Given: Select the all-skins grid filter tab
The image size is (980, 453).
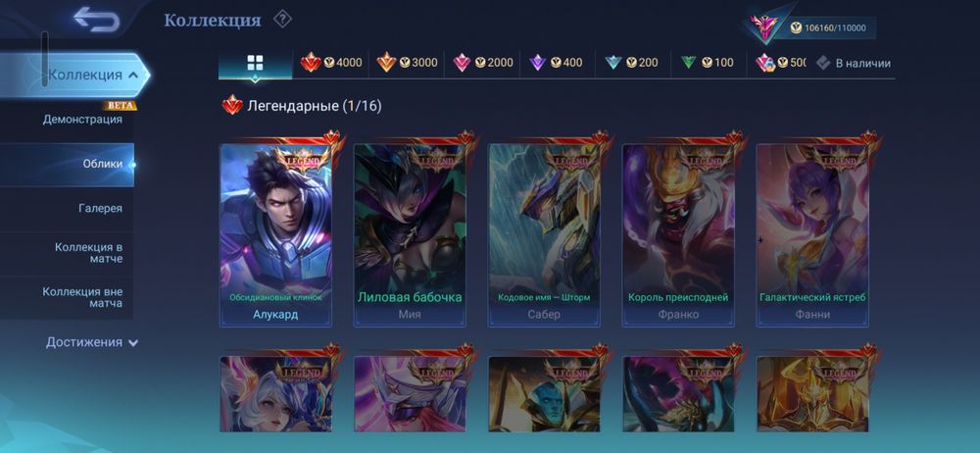Looking at the screenshot, I should (255, 63).
